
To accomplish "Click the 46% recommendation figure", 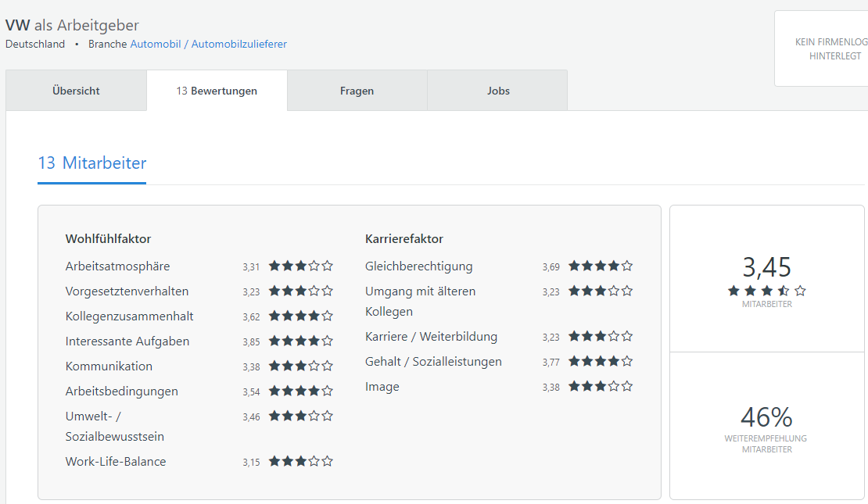I will [766, 417].
